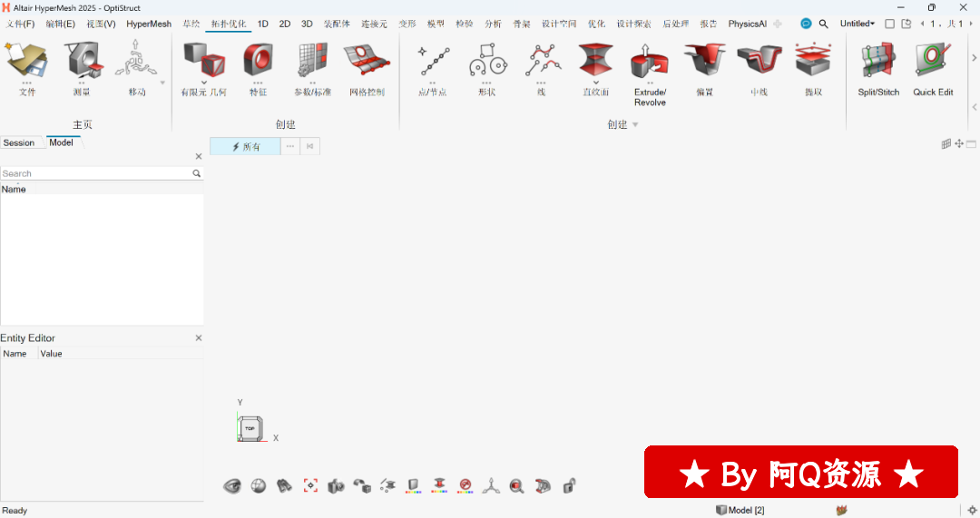Click the eye show/hide icon in view toolbar
Screen dimensions: 980x518
[232, 485]
